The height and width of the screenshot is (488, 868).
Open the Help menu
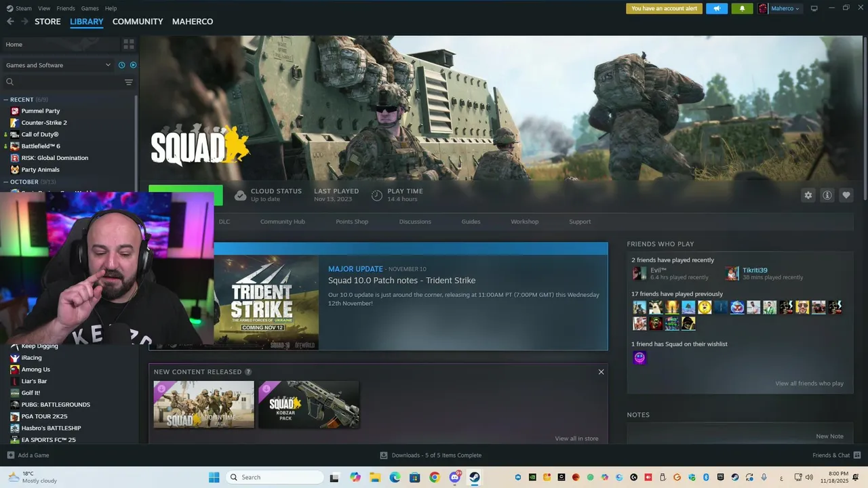(x=111, y=9)
